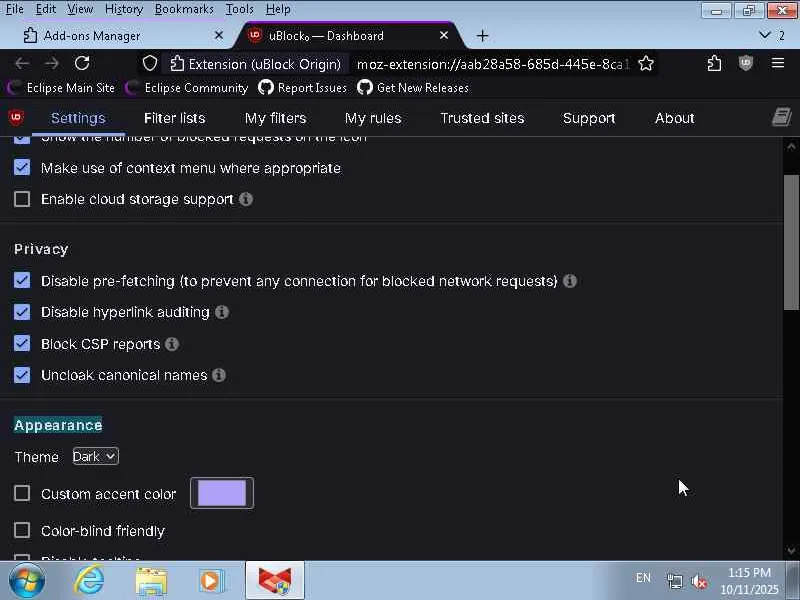
Task: Click the vertical scrollbar thumb
Action: (791, 242)
